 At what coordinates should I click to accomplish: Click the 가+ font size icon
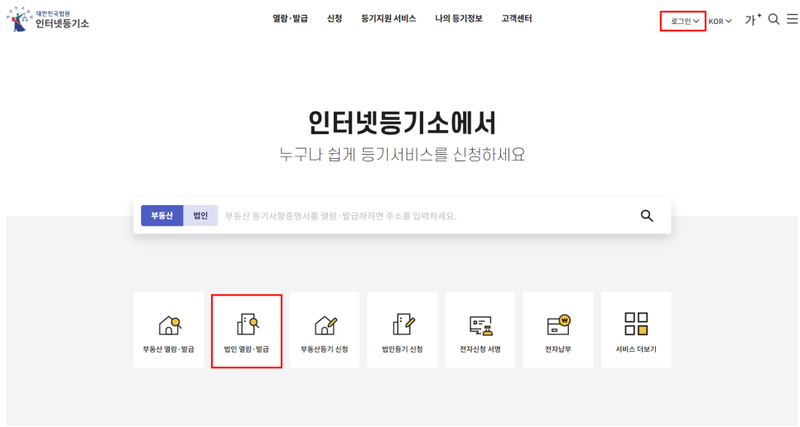click(753, 20)
